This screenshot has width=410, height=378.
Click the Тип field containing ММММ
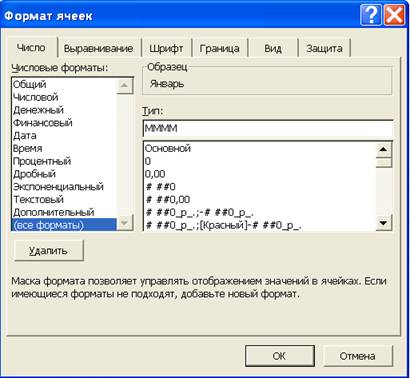click(268, 128)
